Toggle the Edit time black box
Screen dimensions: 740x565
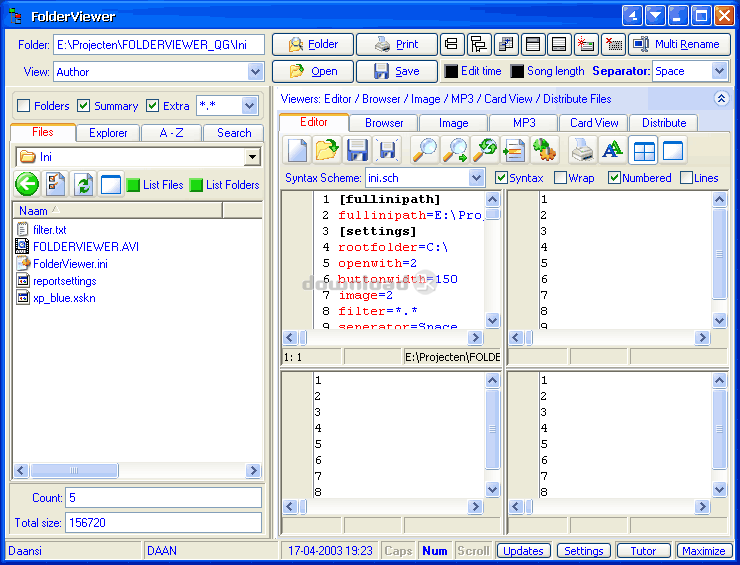coord(451,71)
